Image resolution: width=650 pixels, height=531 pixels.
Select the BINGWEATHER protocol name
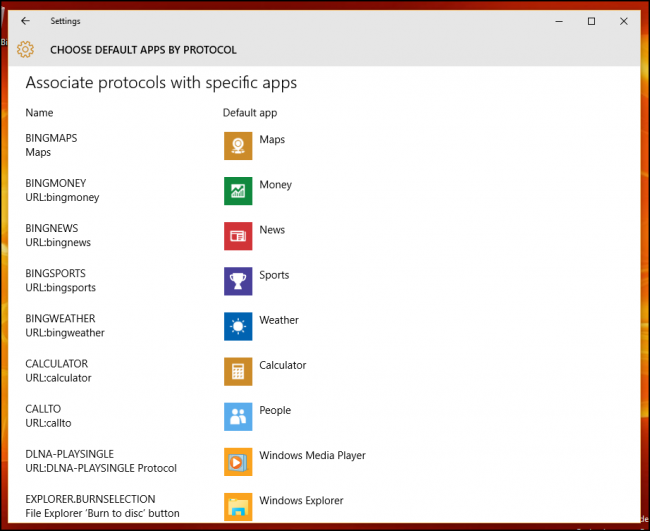60,319
